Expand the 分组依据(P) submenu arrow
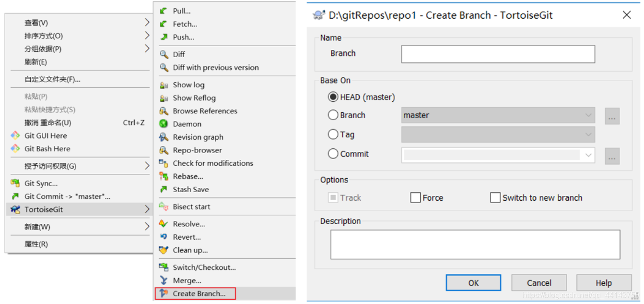644x304 pixels. (147, 49)
